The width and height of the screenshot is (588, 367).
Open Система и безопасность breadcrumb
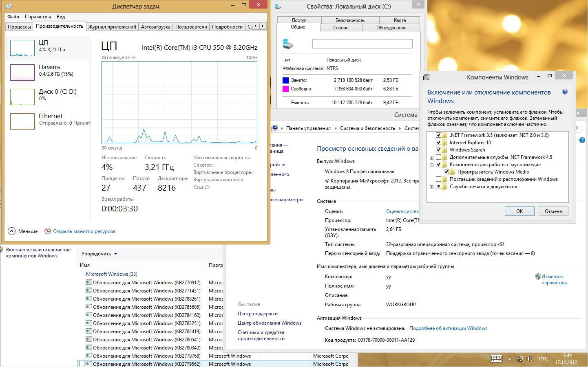(x=367, y=128)
